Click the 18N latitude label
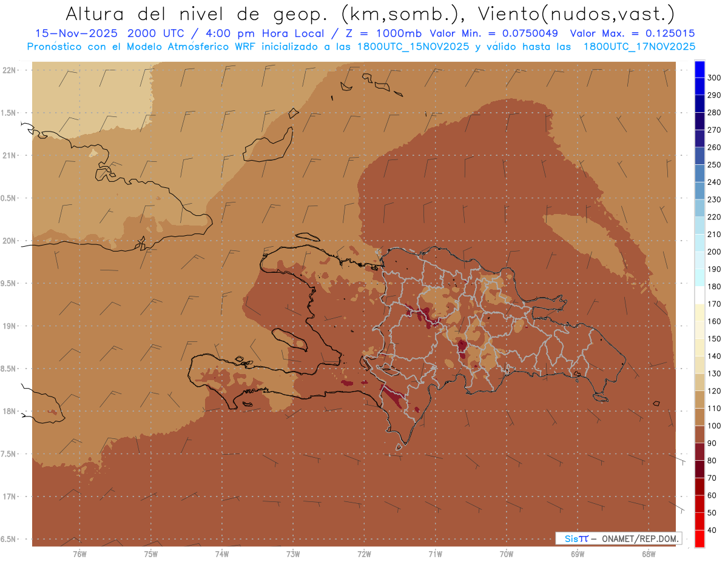 click(10, 411)
